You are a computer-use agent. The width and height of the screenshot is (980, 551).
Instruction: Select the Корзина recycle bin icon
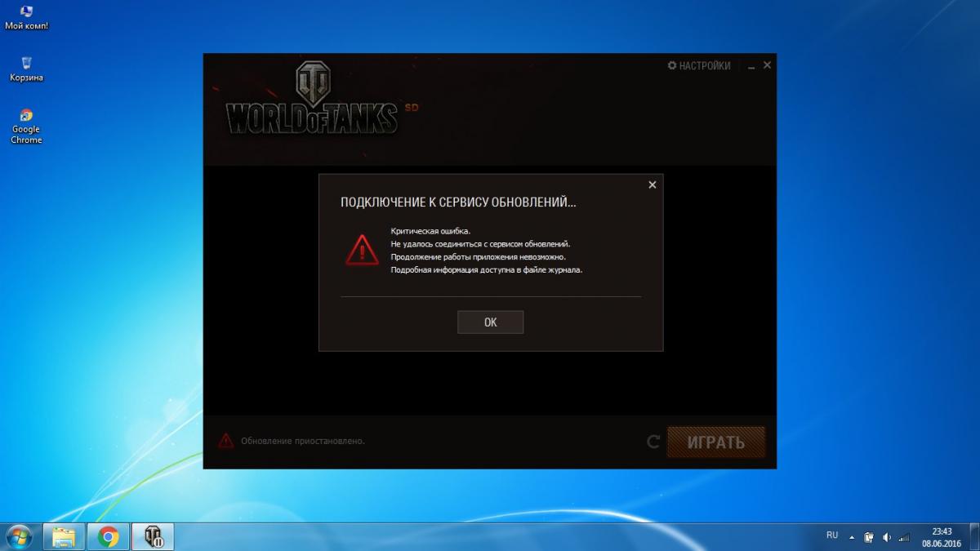26,69
